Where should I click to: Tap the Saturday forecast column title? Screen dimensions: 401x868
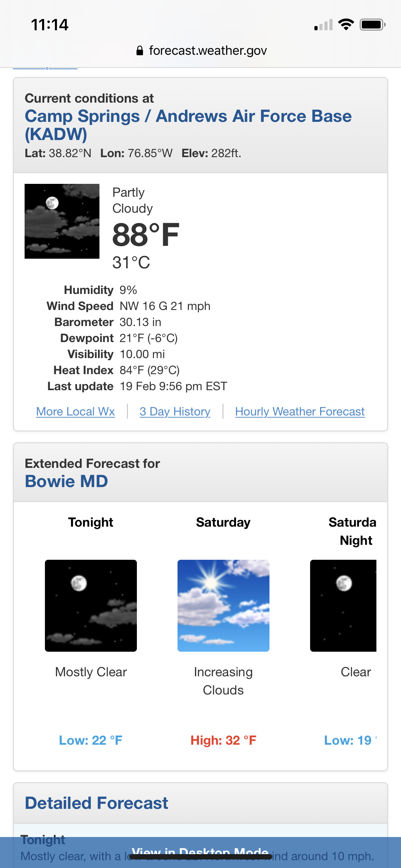(x=223, y=522)
